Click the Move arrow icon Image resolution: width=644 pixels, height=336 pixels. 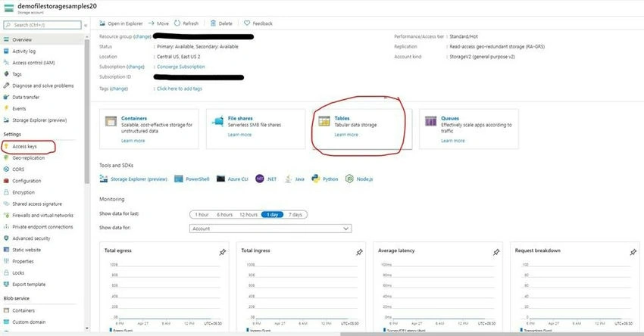tap(151, 23)
